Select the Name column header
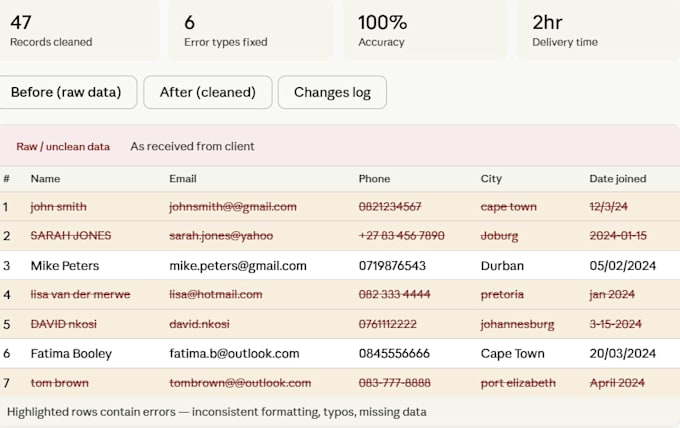The width and height of the screenshot is (680, 428). point(46,179)
